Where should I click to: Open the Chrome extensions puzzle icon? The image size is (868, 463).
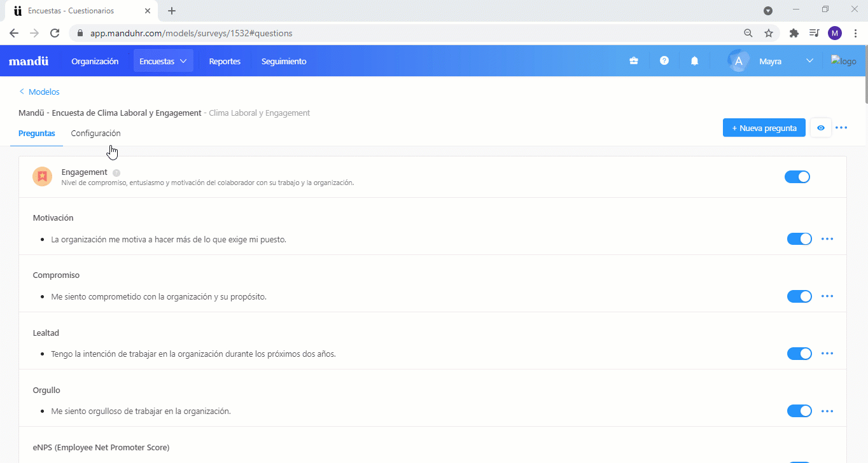[794, 33]
